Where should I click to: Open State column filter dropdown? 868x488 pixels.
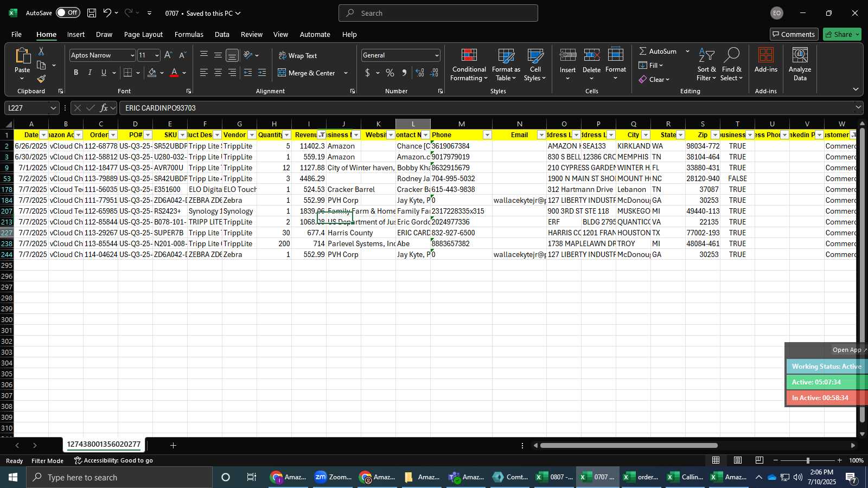coord(680,135)
